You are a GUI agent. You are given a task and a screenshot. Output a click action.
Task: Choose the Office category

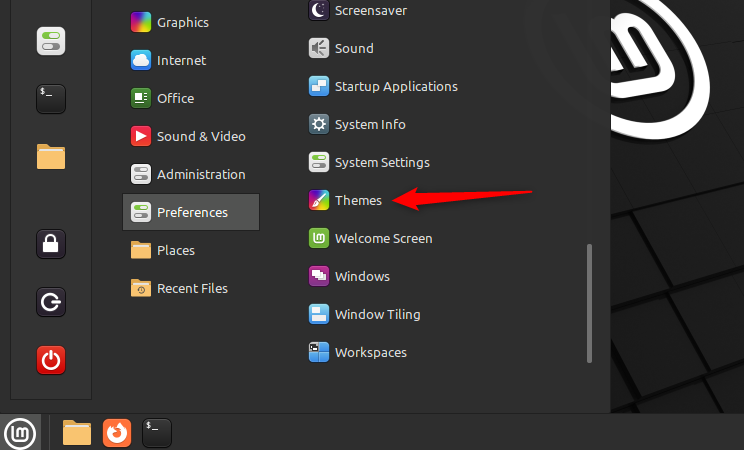[175, 98]
